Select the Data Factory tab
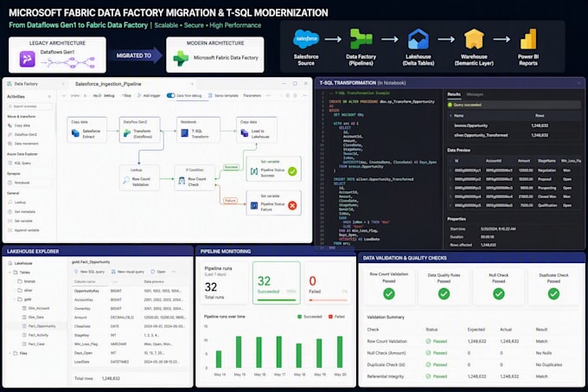Viewport: 588px width, 392px height. coord(22,84)
